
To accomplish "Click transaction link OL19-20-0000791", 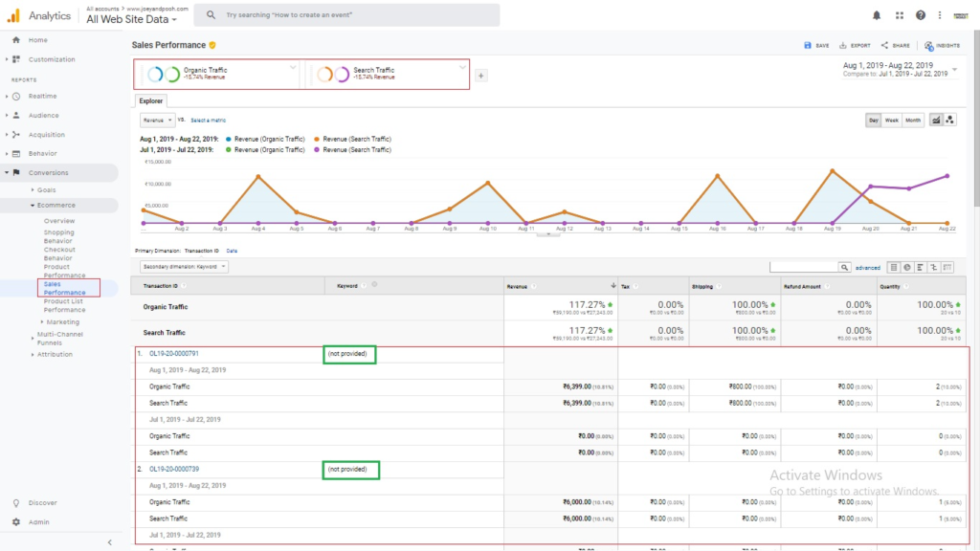I will point(173,354).
